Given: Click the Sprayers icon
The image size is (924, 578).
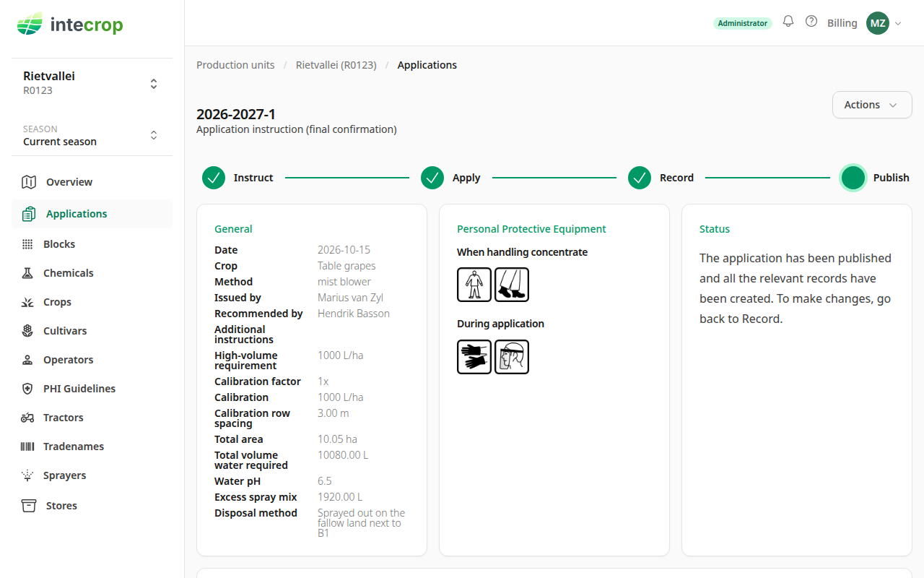Looking at the screenshot, I should pyautogui.click(x=27, y=475).
